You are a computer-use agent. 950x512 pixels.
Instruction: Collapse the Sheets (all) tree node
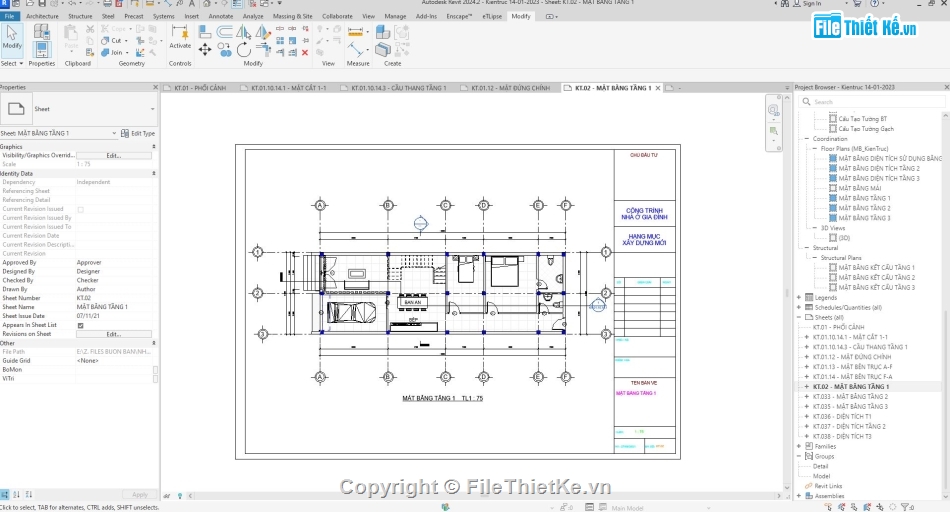click(799, 317)
